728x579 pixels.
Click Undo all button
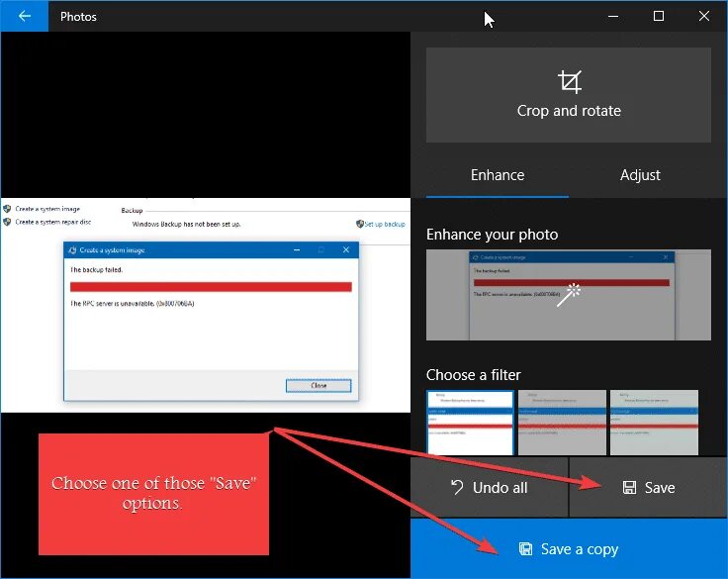(x=490, y=488)
